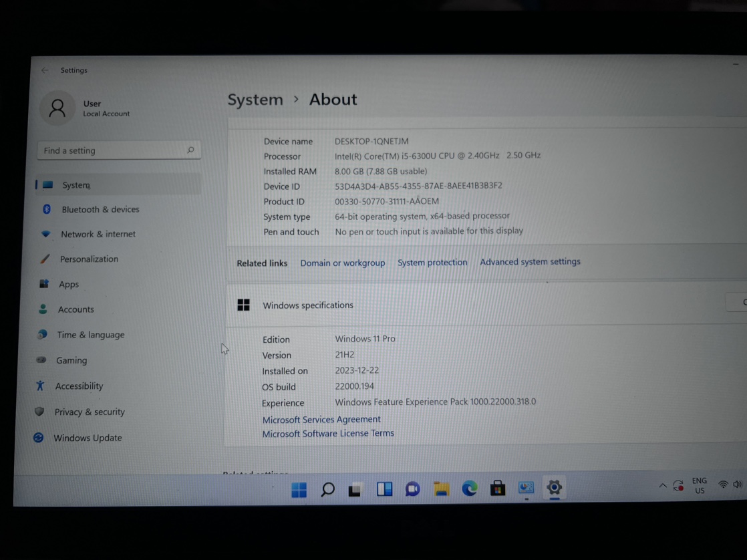The image size is (747, 560).
Task: Open Widgets from taskbar
Action: [384, 489]
